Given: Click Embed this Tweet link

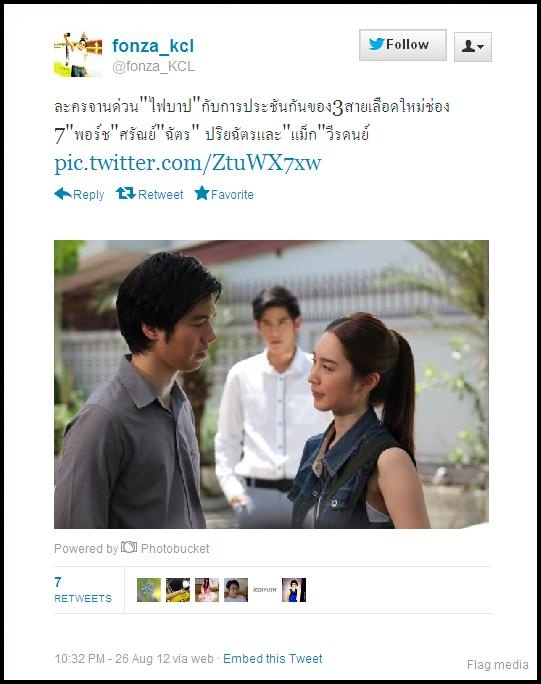Looking at the screenshot, I should pos(273,658).
